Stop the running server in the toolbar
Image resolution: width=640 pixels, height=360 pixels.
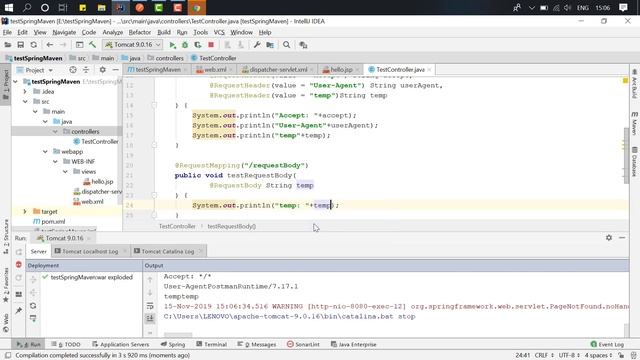211,45
